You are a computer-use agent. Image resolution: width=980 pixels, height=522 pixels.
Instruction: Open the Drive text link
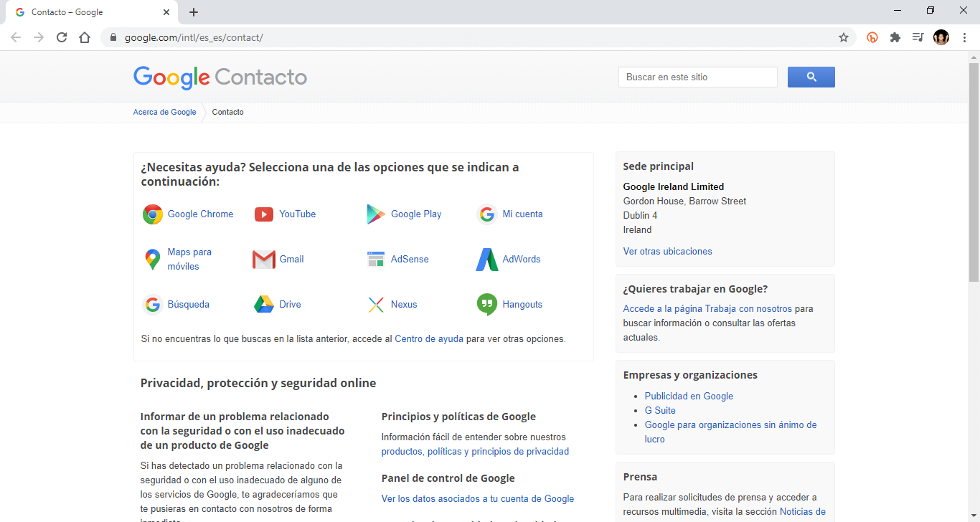click(x=290, y=305)
